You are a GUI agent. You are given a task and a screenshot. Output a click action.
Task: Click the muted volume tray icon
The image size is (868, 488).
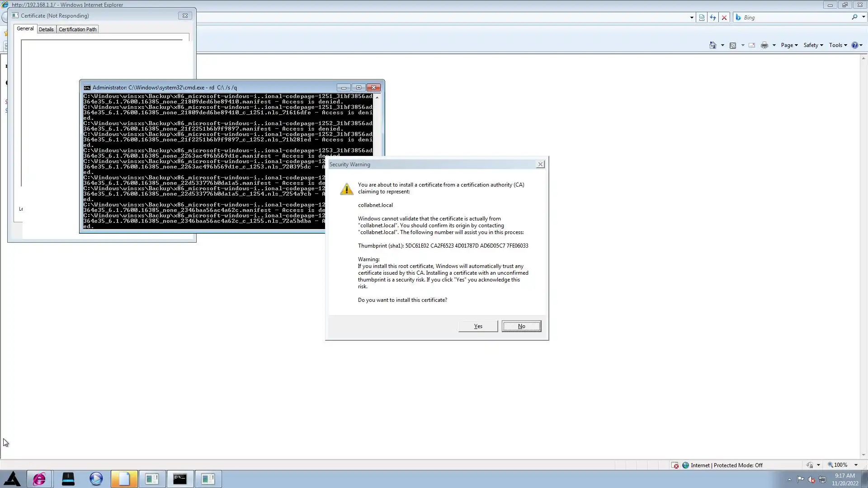click(x=811, y=479)
